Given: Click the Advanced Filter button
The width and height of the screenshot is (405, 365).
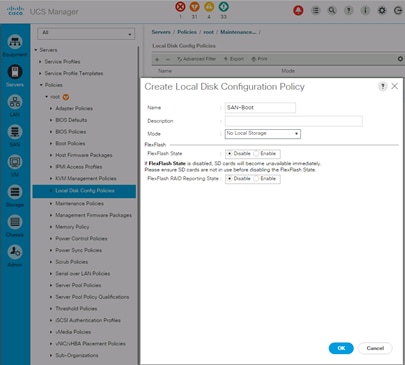Looking at the screenshot, I should pyautogui.click(x=197, y=59).
